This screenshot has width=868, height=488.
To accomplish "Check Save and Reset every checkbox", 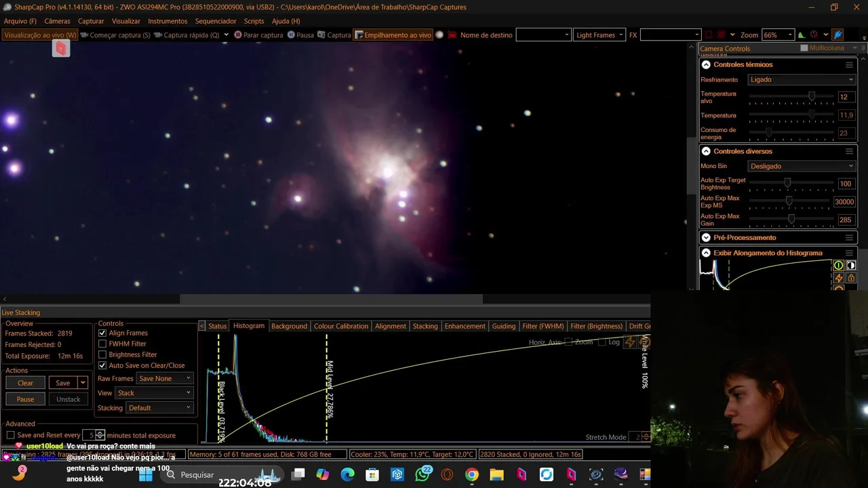I will [10, 435].
